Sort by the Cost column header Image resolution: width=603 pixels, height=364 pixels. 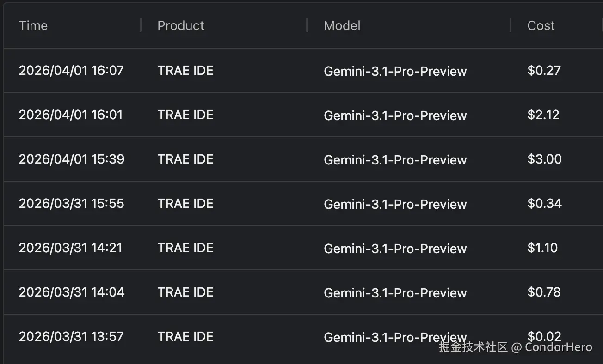coord(541,26)
